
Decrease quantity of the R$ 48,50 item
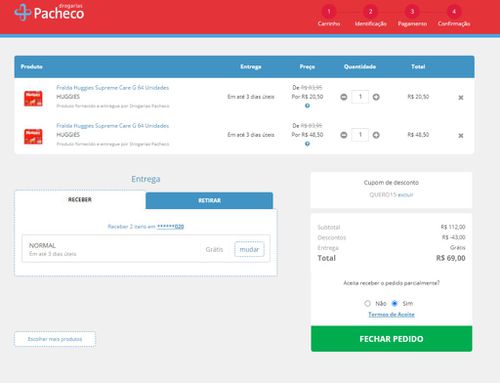[344, 135]
